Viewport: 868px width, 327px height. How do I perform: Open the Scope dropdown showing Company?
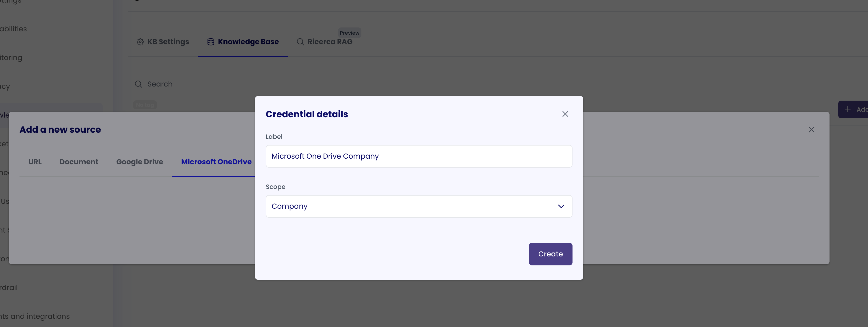tap(419, 206)
